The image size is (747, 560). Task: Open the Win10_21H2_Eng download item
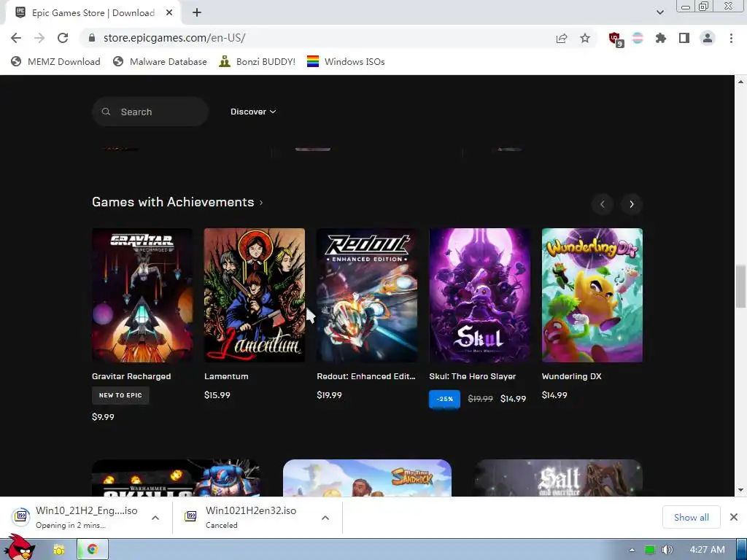75,517
